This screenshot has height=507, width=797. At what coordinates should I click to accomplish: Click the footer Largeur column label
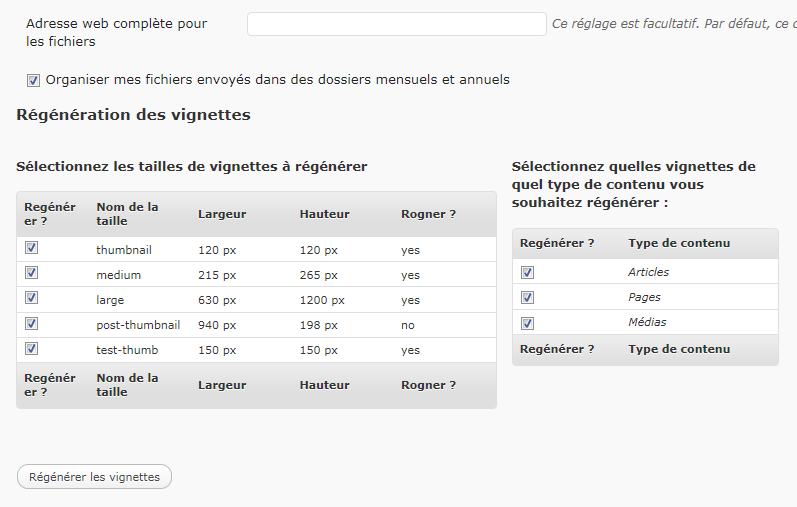tap(222, 385)
